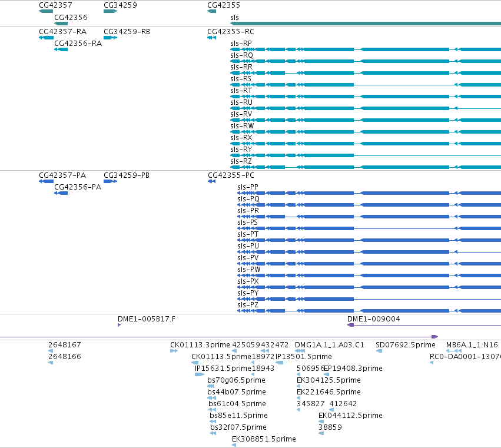This screenshot has width=501, height=448.
Task: Click the sls-RY transcript label
Action: [241, 150]
